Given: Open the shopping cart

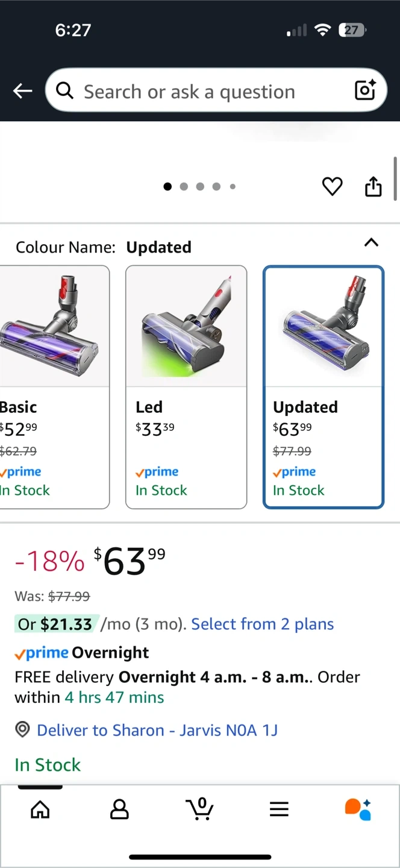Looking at the screenshot, I should [199, 809].
